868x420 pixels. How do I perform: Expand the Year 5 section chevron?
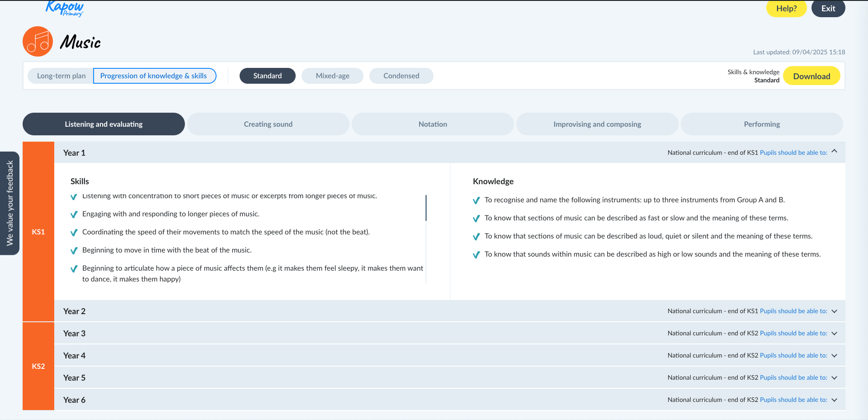pyautogui.click(x=835, y=378)
